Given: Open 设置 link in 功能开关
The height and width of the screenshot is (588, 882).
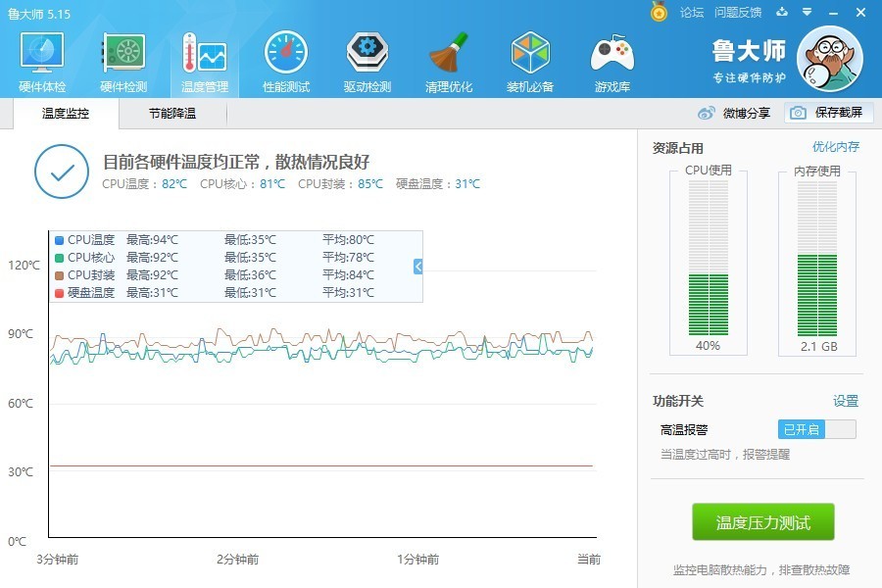Looking at the screenshot, I should click(845, 401).
